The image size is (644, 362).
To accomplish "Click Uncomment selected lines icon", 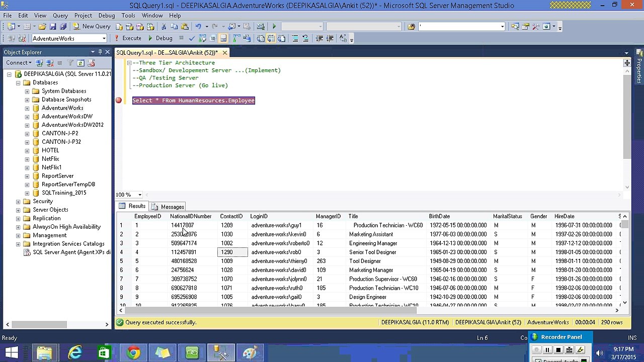I will coord(305,38).
